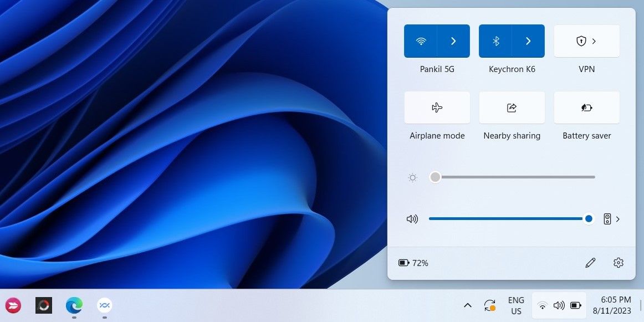This screenshot has width=644, height=322.
Task: Disconnect from the Pankil 5G network
Action: click(420, 40)
